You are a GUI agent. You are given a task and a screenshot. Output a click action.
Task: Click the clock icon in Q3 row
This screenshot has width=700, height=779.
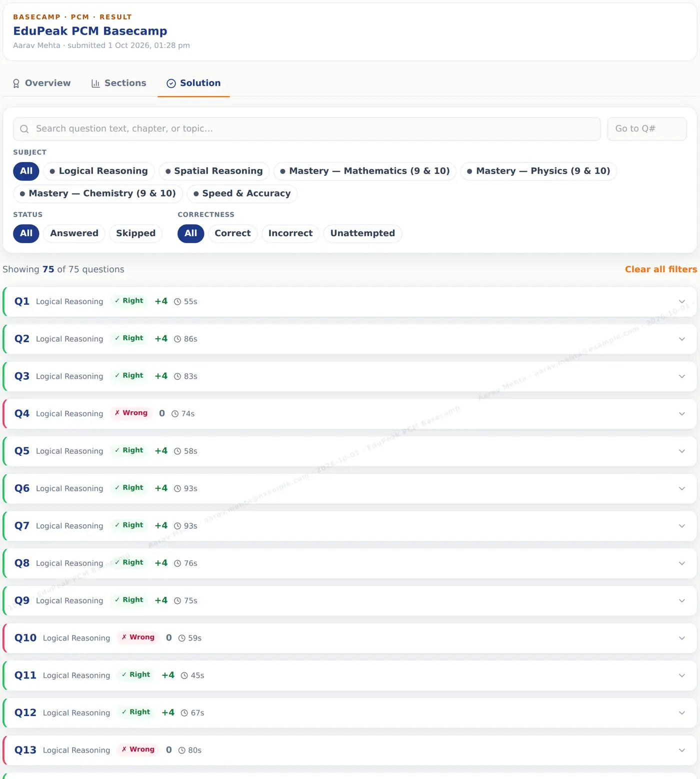pos(177,377)
